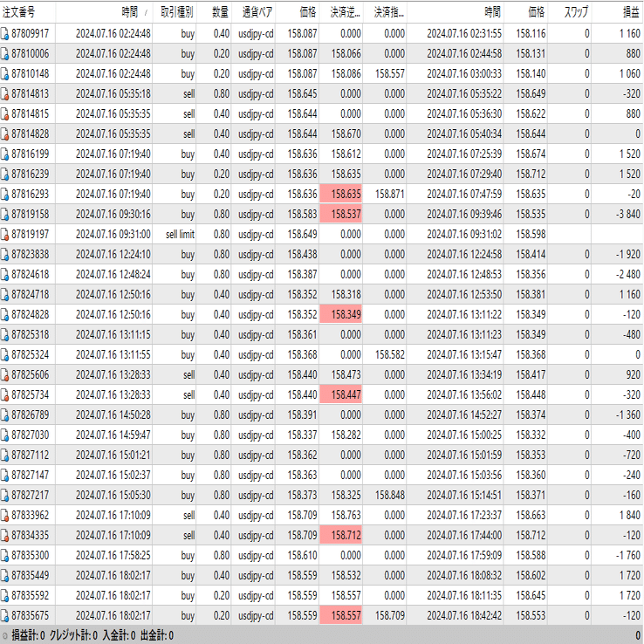Click the 入金計: 0 summary text
Image resolution: width=644 pixels, height=644 pixels.
pos(119,636)
